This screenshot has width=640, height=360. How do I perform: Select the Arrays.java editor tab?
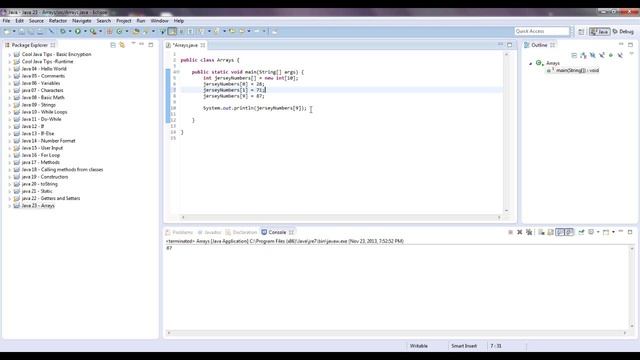coord(186,45)
